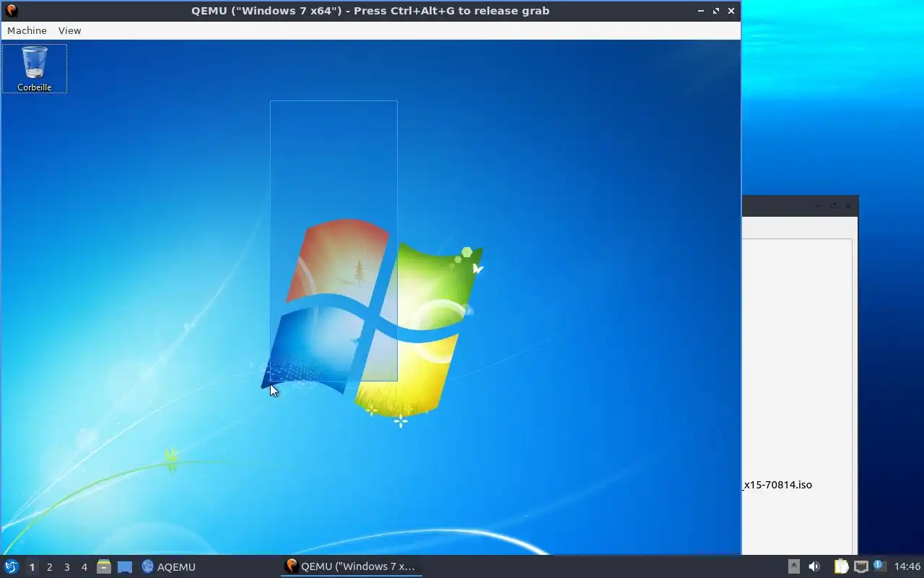
Task: Minimize the QEMU Windows 7 window
Action: 701,11
